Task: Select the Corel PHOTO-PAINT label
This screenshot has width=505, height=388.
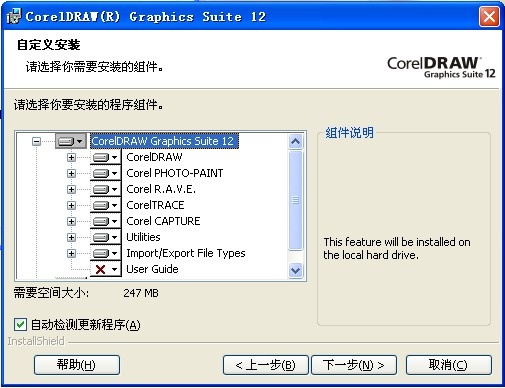Action: (x=175, y=173)
